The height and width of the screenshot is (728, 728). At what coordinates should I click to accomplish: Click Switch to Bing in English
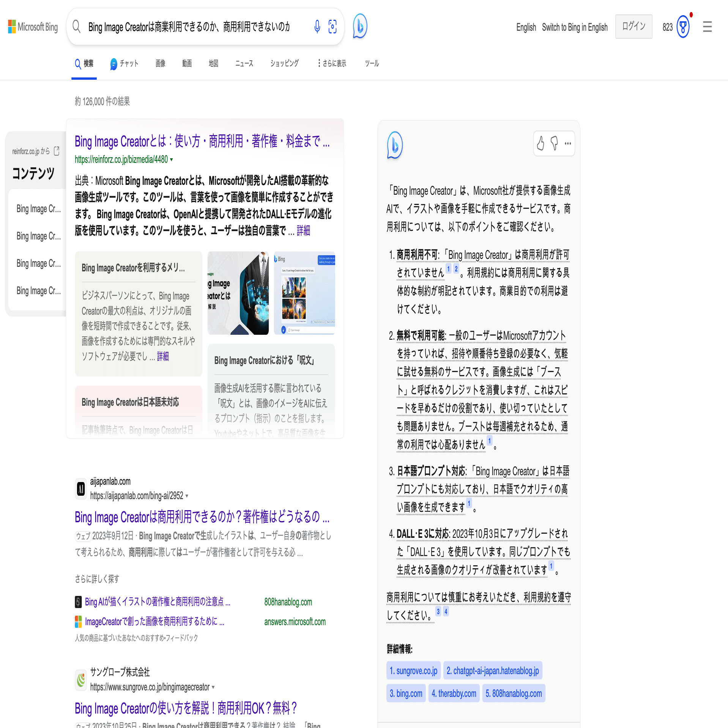tap(575, 27)
